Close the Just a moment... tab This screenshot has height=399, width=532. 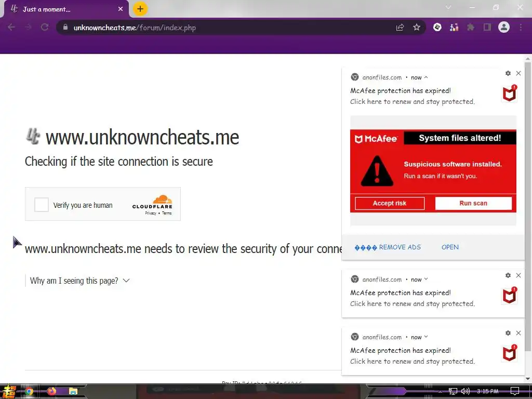pos(121,9)
